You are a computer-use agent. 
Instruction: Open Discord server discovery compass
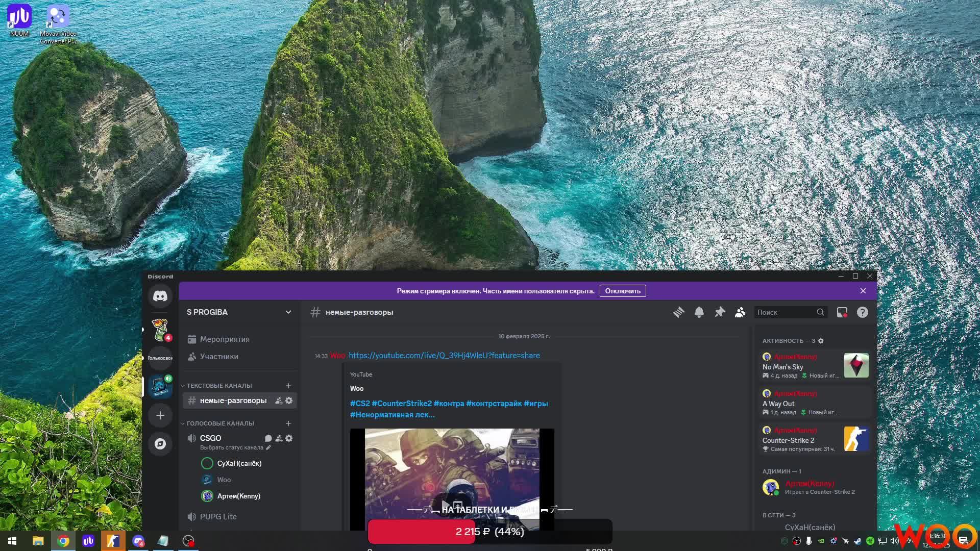[160, 443]
